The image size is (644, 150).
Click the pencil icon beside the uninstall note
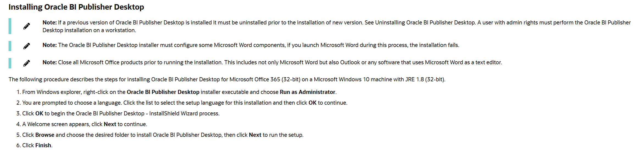(27, 26)
